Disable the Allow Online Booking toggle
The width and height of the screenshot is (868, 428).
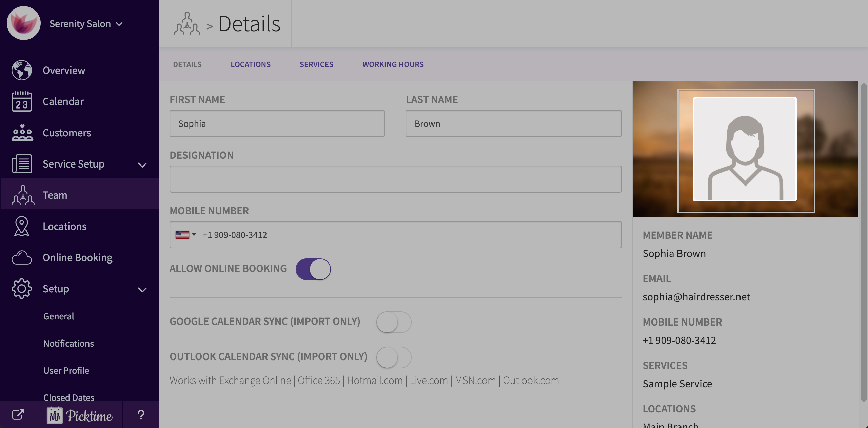click(313, 269)
